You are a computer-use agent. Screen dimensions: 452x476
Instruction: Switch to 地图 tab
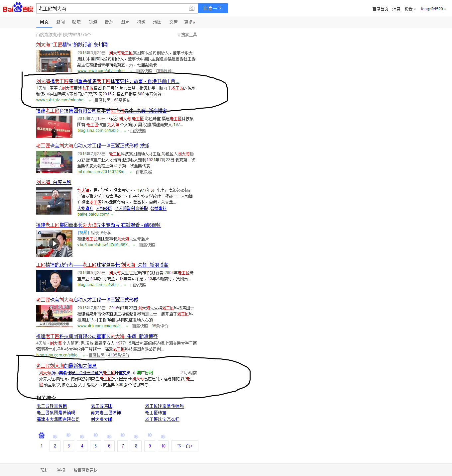[157, 22]
